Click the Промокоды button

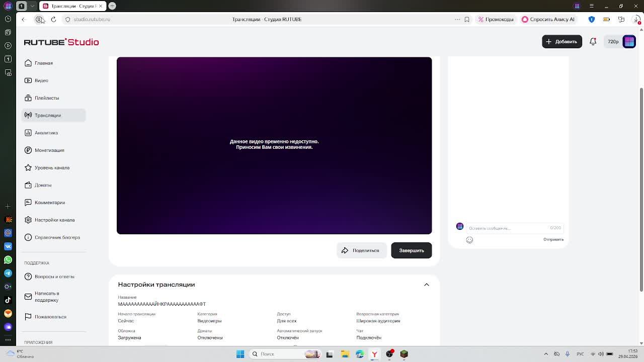[496, 19]
